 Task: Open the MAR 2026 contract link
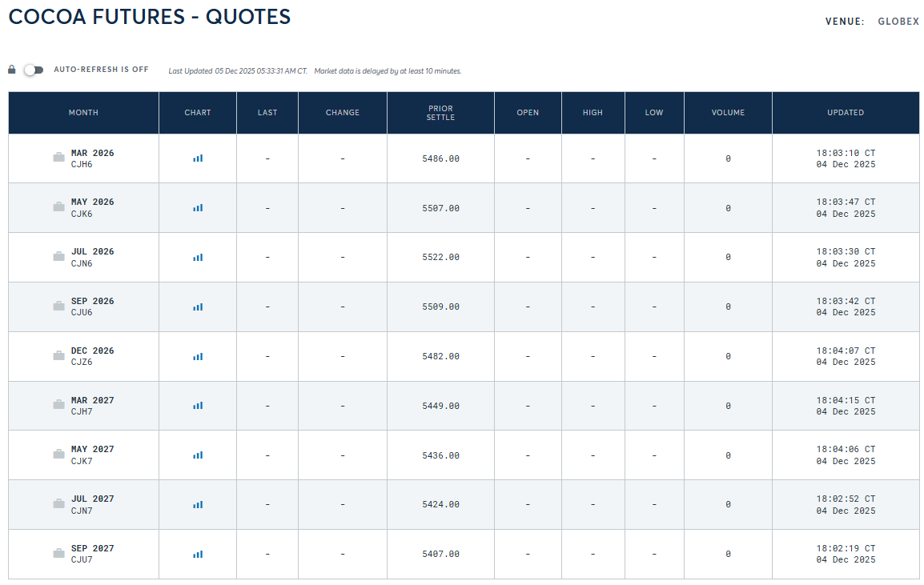tap(93, 153)
